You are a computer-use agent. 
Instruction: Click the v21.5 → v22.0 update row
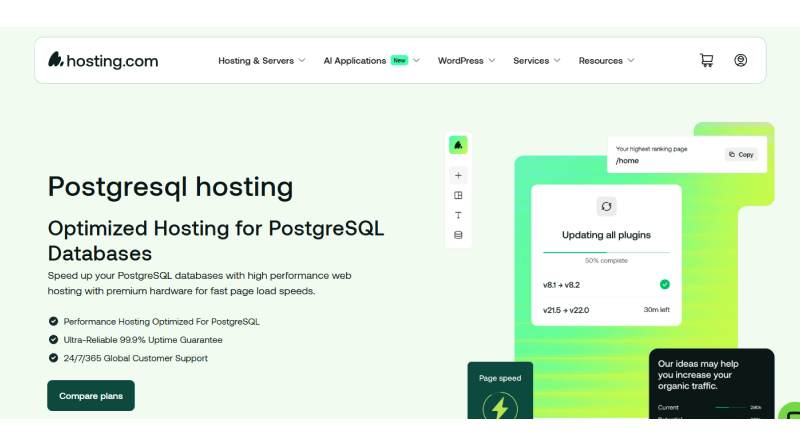[x=606, y=310]
